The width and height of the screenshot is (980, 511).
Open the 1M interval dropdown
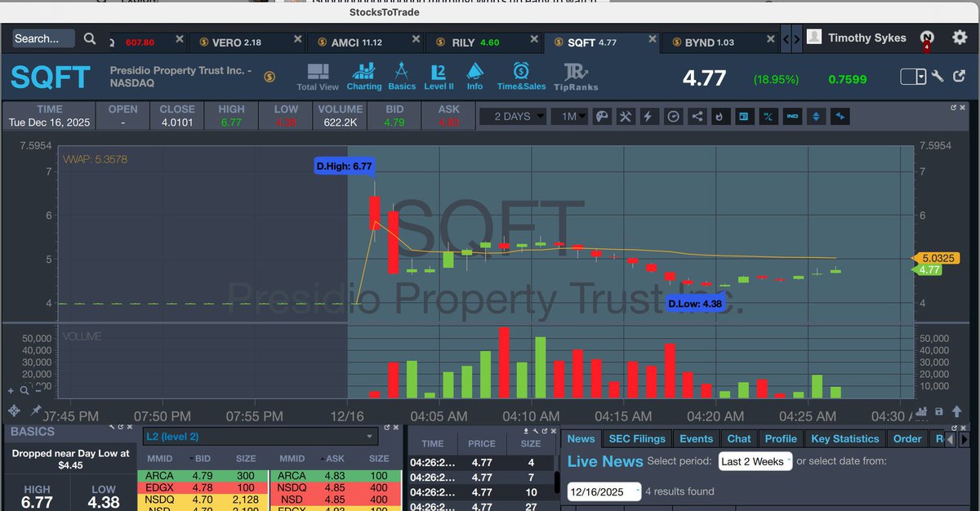coord(571,117)
